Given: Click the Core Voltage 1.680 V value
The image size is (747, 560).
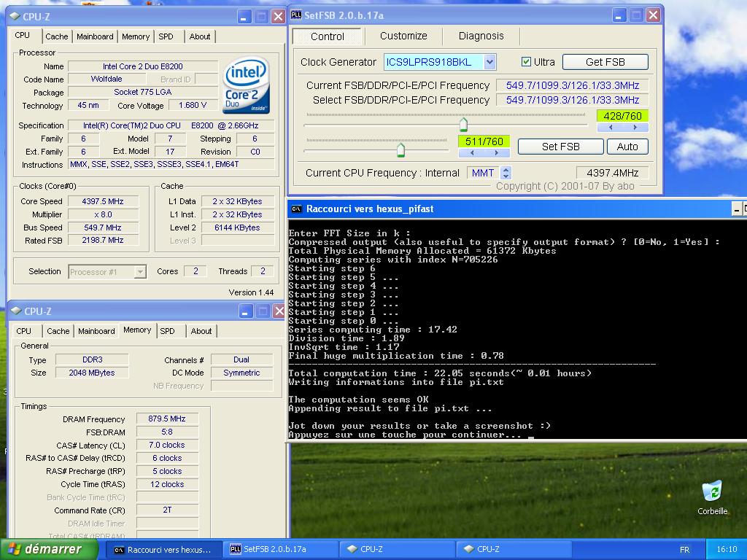Looking at the screenshot, I should (x=193, y=105).
